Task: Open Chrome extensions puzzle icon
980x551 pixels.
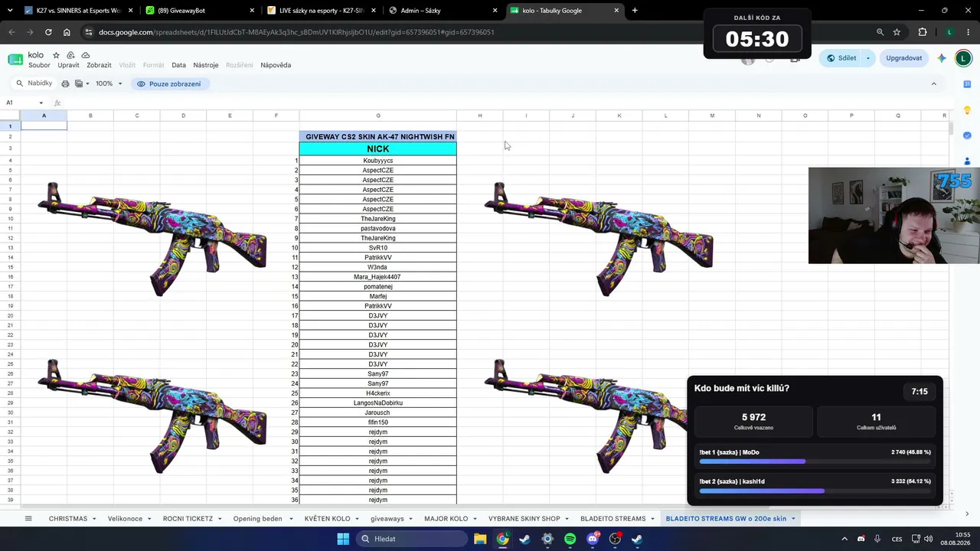Action: [923, 32]
